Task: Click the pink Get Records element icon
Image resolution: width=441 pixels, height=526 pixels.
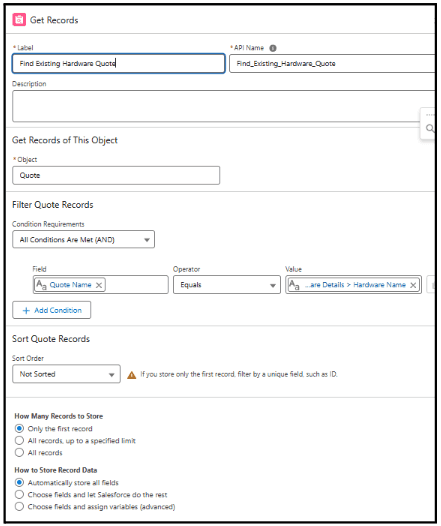Action: click(19, 20)
